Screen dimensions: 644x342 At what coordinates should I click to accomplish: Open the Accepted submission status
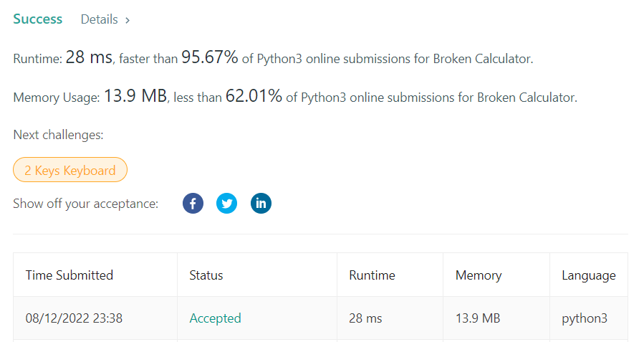[x=215, y=318]
